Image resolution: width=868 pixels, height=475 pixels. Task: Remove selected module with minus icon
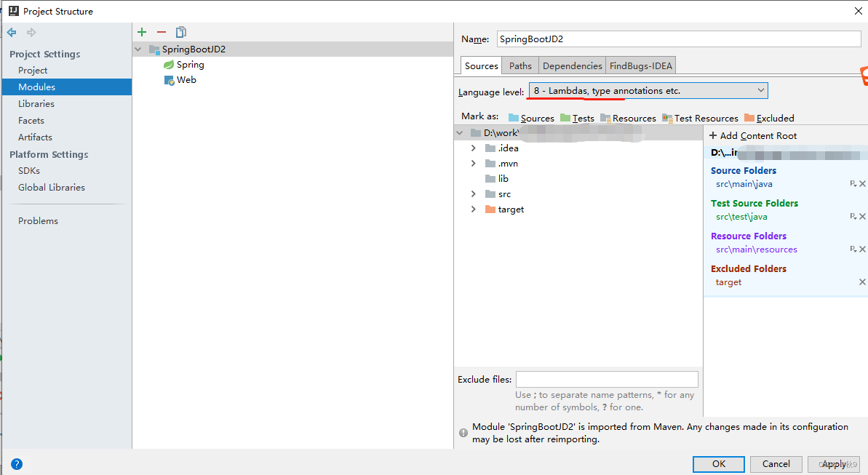coord(161,32)
